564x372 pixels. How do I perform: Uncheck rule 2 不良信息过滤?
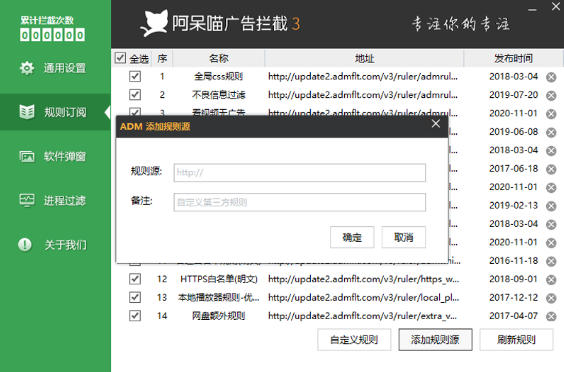pyautogui.click(x=135, y=95)
